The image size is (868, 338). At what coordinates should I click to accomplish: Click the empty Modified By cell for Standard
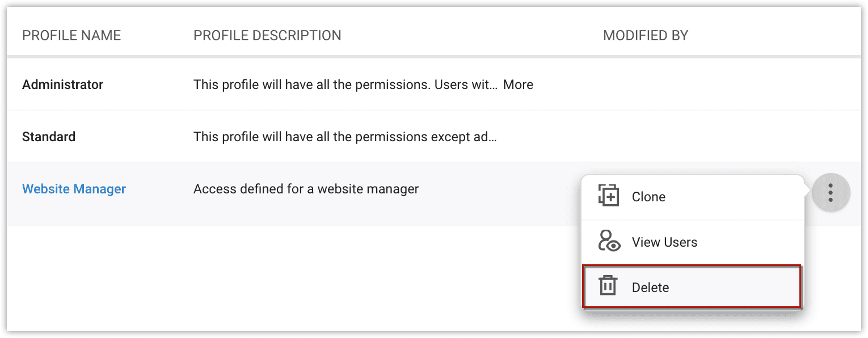click(681, 137)
